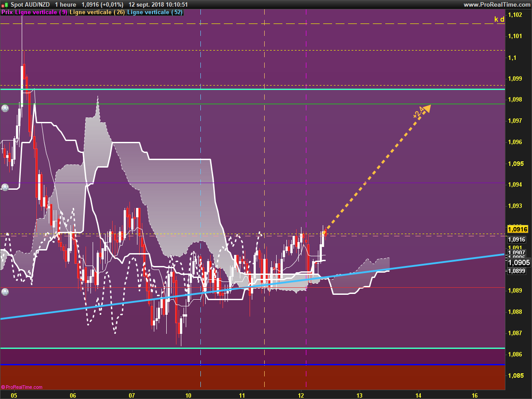The image size is (532, 399).
Task: Click the alert bell on the green line
Action: [5, 108]
